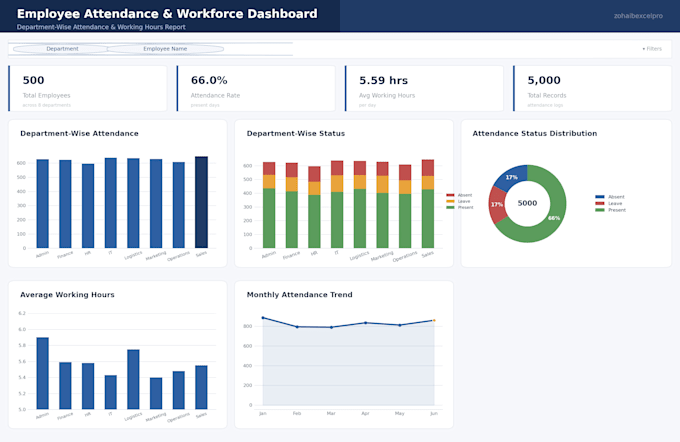This screenshot has height=442, width=680.
Task: Select the May data point on Monthly Trend line
Action: coord(400,325)
